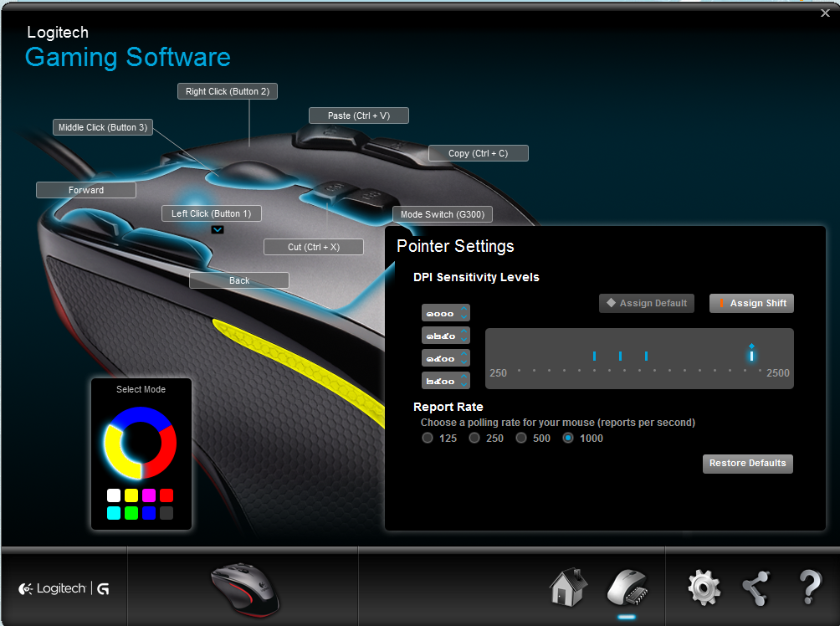Decrease the 2500 DPI level with down arrow

(464, 385)
